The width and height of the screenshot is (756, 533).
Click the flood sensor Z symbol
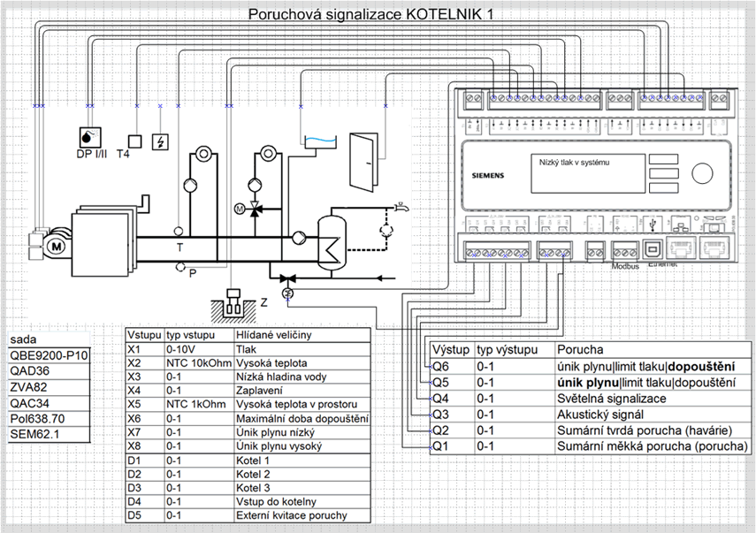click(233, 302)
